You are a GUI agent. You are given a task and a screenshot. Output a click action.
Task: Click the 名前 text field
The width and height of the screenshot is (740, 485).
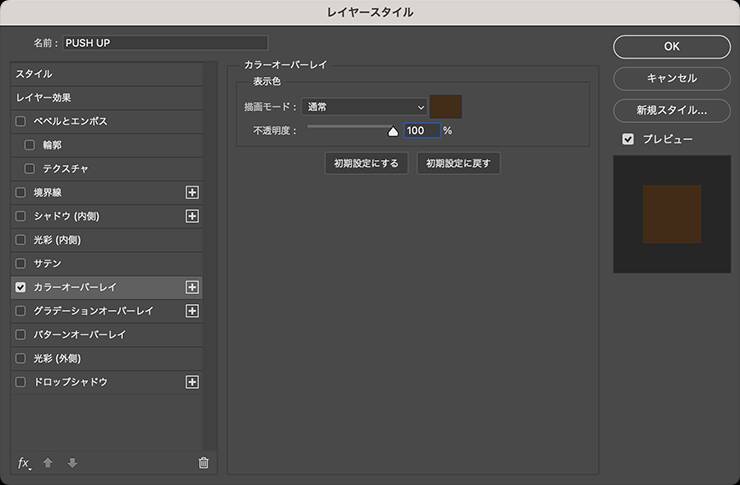coord(165,43)
